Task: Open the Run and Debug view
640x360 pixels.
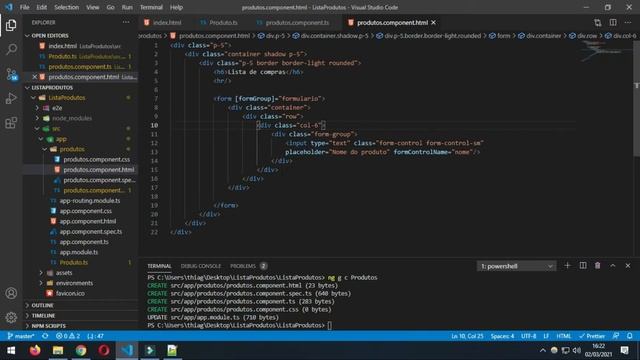Action: pyautogui.click(x=11, y=98)
